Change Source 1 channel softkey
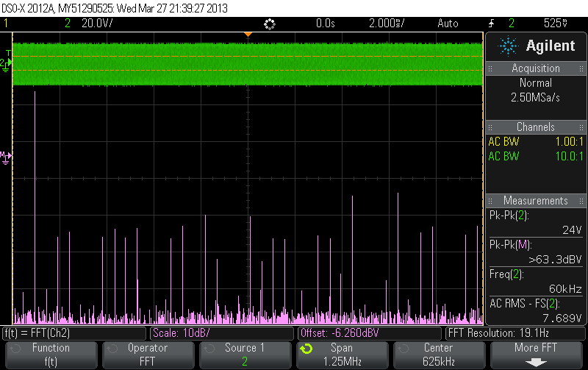 245,355
